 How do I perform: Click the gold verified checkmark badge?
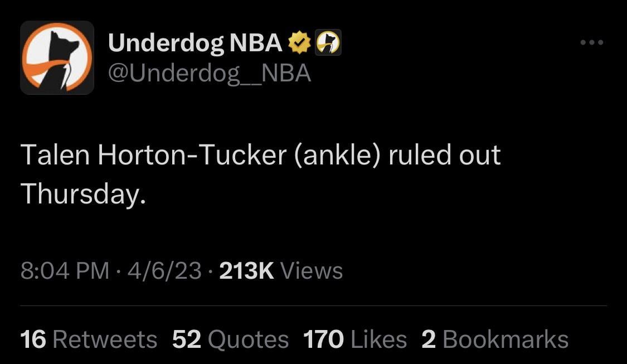pyautogui.click(x=300, y=43)
